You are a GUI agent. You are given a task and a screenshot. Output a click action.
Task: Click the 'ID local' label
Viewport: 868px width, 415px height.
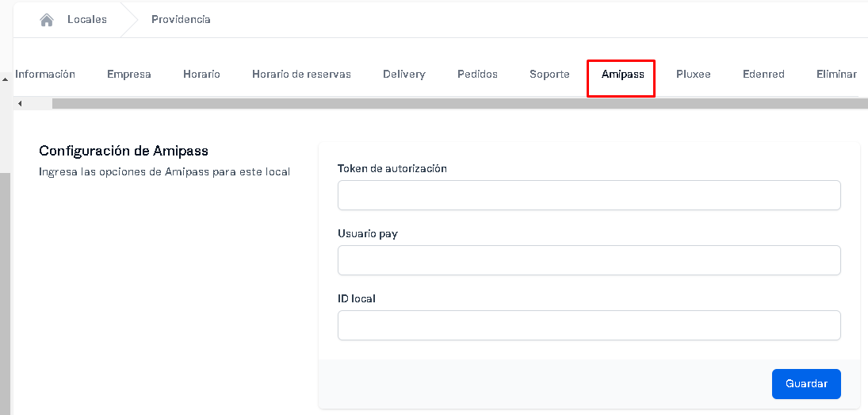coord(357,298)
